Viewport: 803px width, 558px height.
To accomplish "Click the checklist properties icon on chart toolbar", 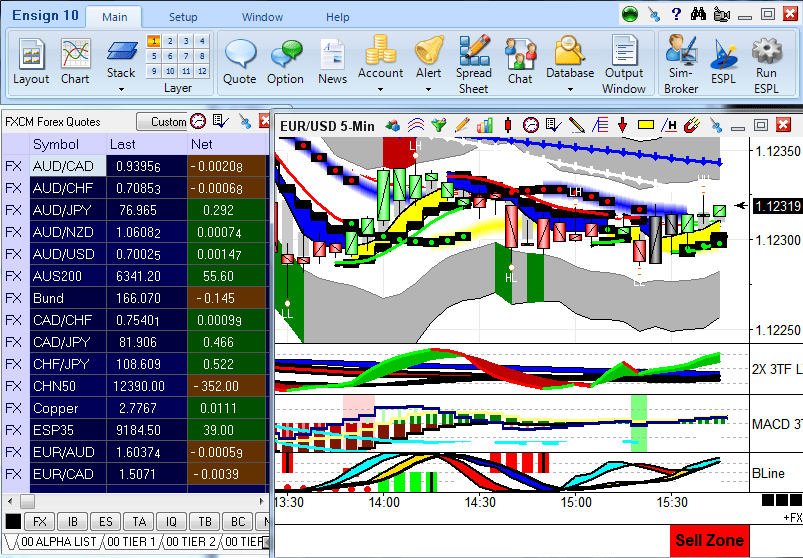I will click(x=554, y=125).
